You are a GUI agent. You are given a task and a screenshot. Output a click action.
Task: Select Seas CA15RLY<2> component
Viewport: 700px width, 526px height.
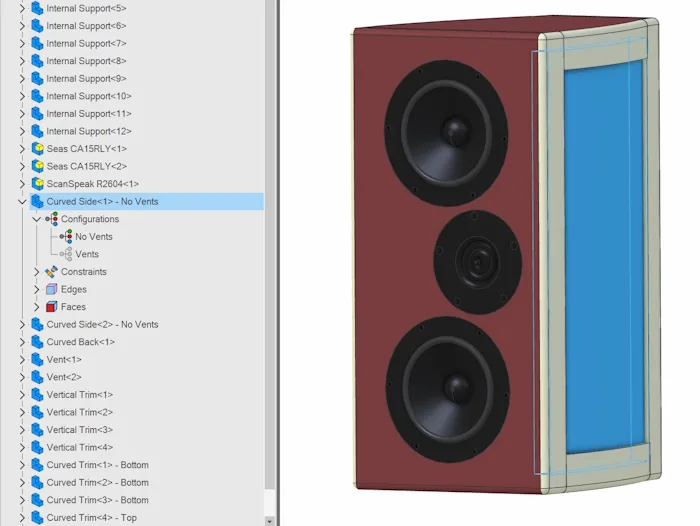(x=87, y=166)
